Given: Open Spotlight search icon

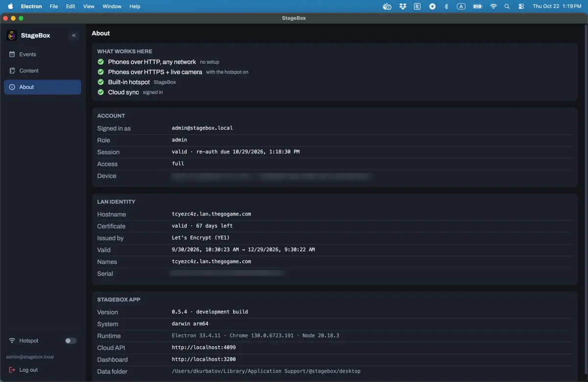Looking at the screenshot, I should (507, 6).
